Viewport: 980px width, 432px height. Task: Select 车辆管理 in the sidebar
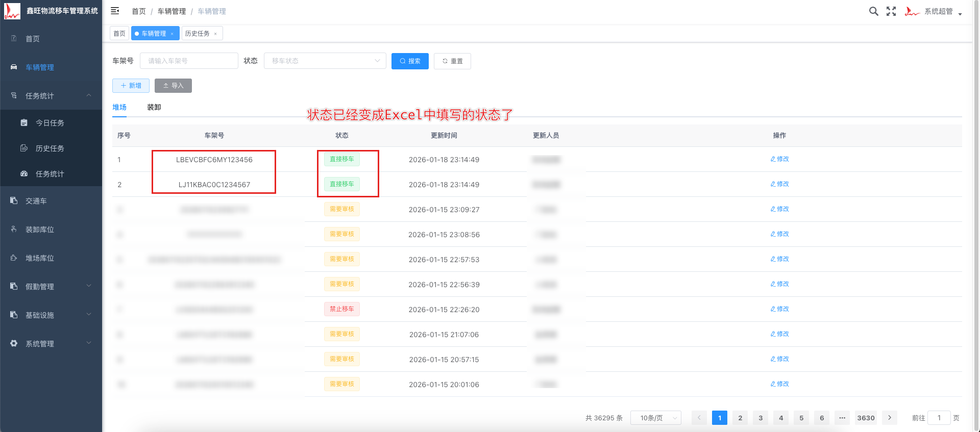point(51,67)
